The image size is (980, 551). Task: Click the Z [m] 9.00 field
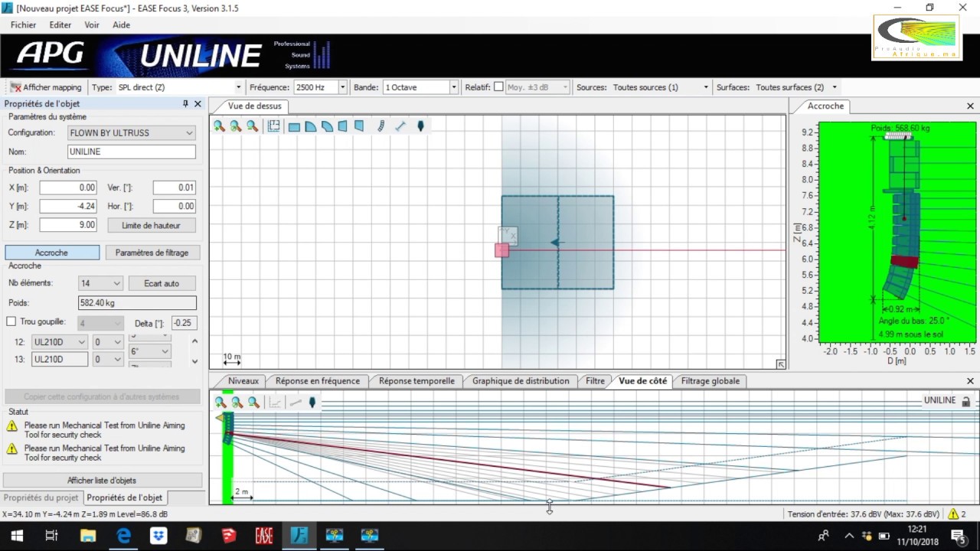[x=68, y=225]
